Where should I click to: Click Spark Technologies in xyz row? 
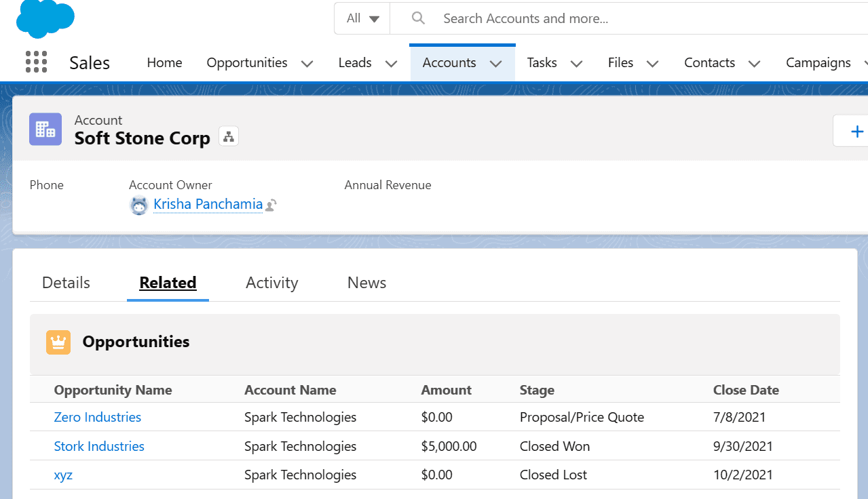[x=300, y=475]
